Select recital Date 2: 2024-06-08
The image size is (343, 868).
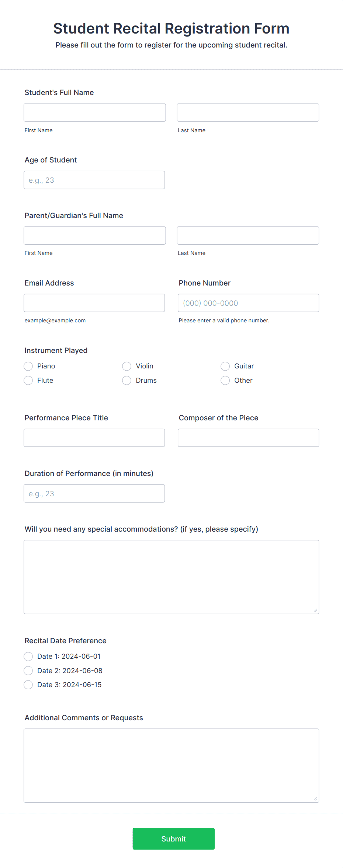(x=28, y=671)
